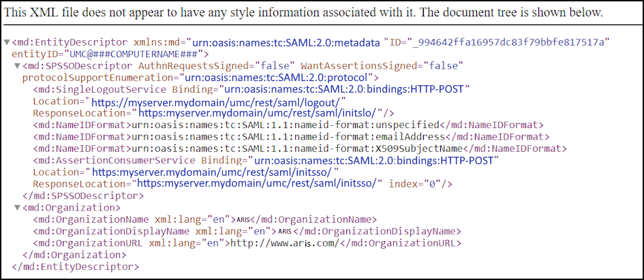This screenshot has height=280, width=644.
Task: Select nameid-format:emailAddress line
Action: (x=291, y=137)
